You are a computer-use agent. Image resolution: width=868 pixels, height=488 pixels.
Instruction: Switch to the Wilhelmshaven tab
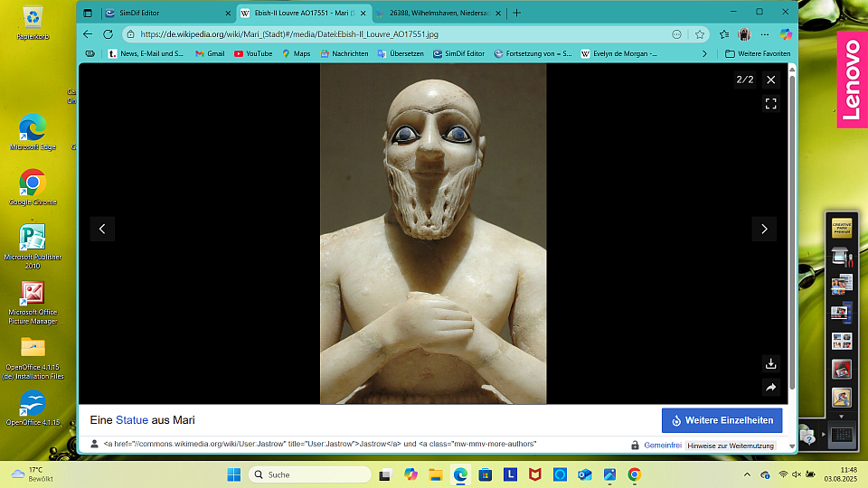(x=438, y=13)
